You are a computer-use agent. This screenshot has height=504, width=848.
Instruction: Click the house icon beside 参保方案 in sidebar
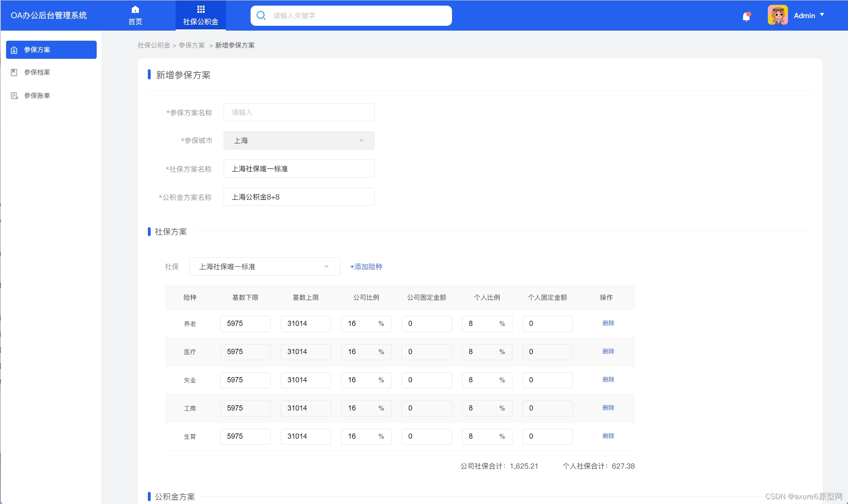pyautogui.click(x=14, y=49)
